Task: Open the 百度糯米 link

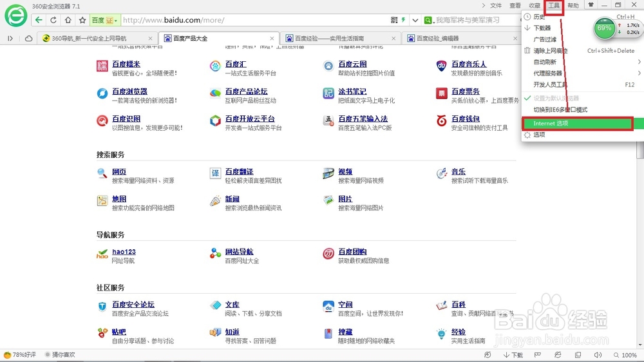Action: pos(126,64)
